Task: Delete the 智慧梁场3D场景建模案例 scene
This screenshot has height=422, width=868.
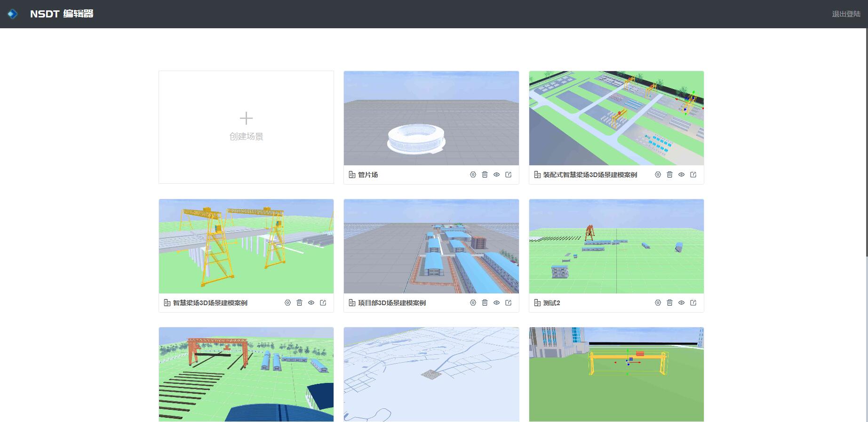Action: (x=299, y=303)
